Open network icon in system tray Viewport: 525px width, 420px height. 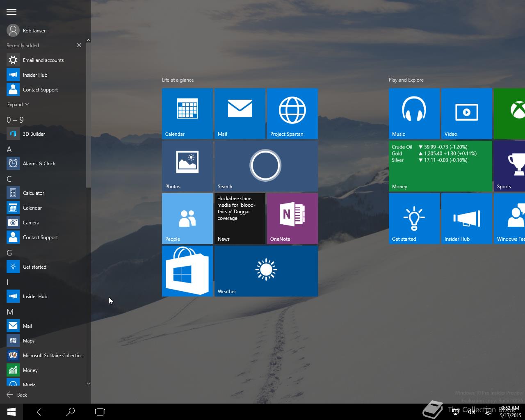[455, 412]
